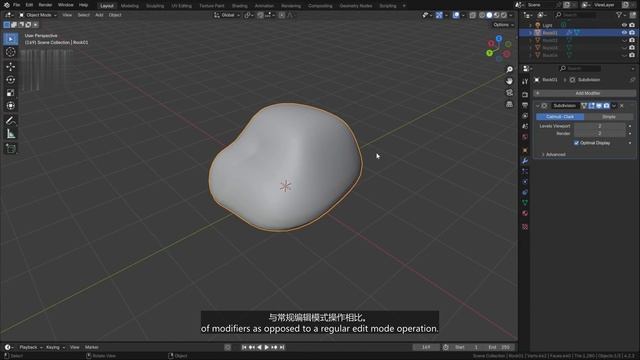Viewport: 640px width, 360px height.
Task: Toggle camera view with the camera icon
Action: (509, 93)
